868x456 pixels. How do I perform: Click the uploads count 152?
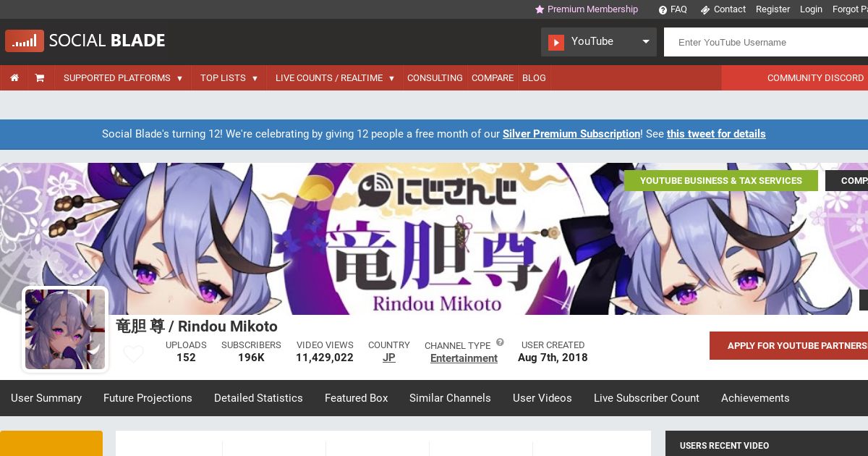(x=186, y=358)
